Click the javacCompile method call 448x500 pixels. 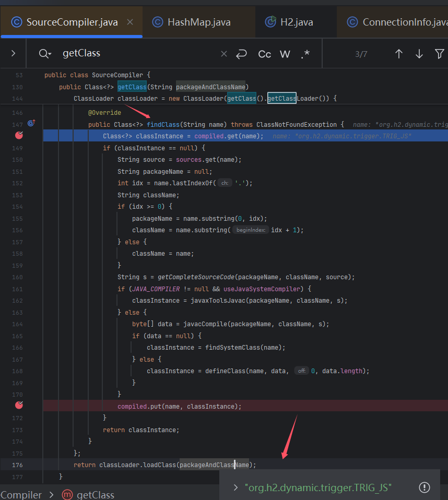205,324
